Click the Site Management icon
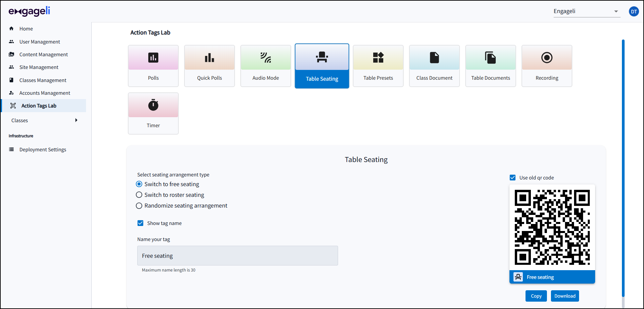This screenshot has height=309, width=644. pos(11,67)
